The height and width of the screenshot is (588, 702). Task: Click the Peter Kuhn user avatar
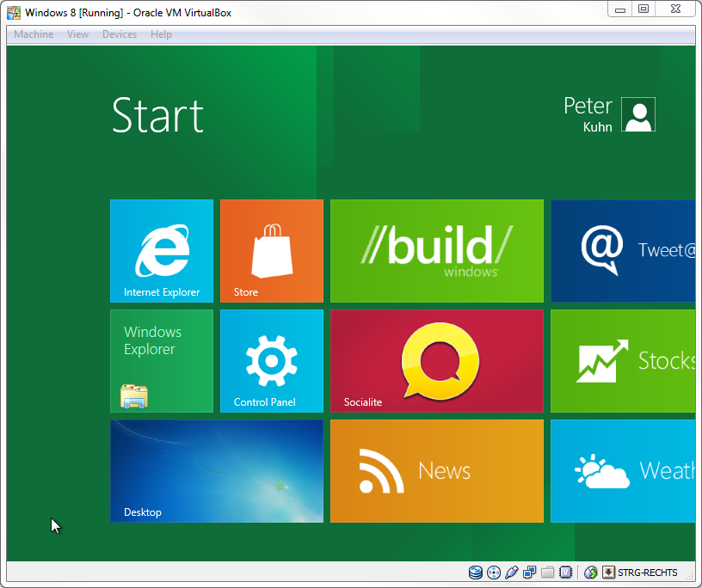(x=638, y=114)
